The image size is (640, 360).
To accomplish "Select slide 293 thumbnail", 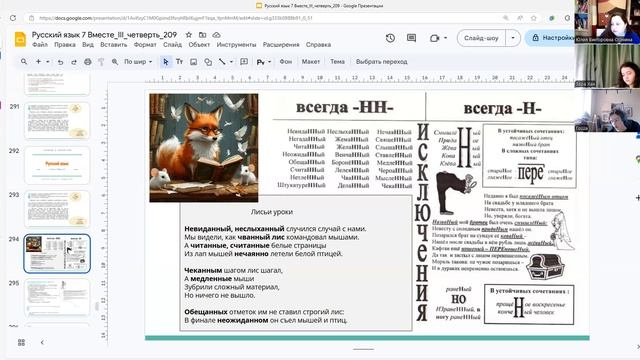I will (x=57, y=209).
